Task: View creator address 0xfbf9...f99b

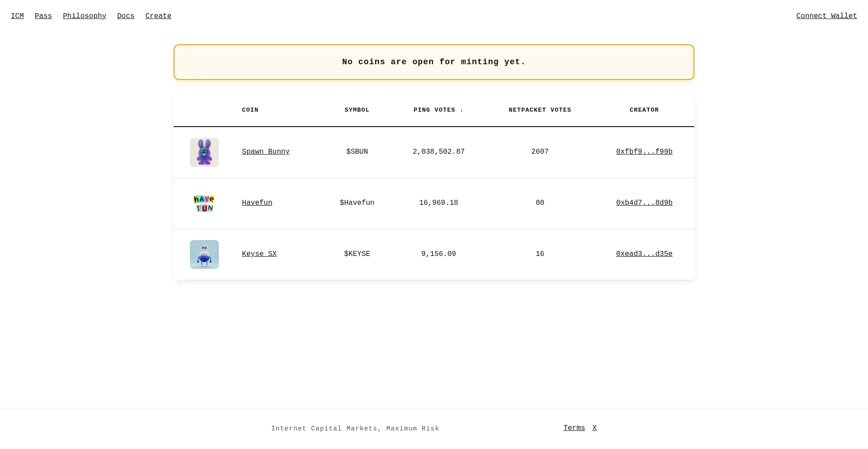Action: [644, 152]
